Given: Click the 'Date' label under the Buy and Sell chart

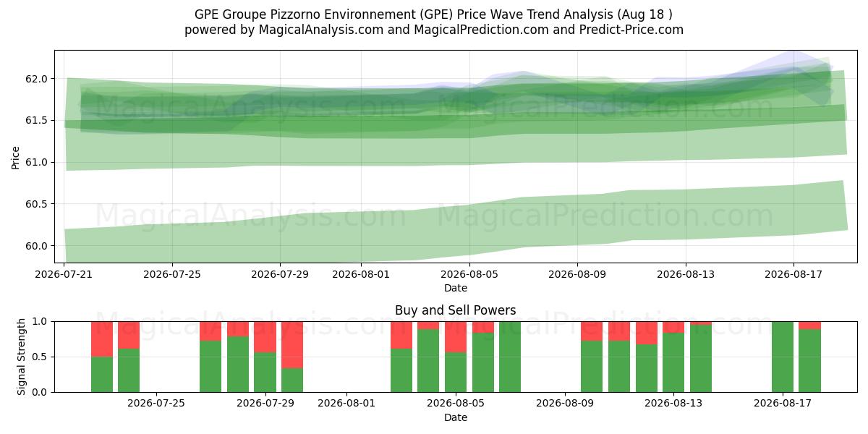Looking at the screenshot, I should 456,417.
